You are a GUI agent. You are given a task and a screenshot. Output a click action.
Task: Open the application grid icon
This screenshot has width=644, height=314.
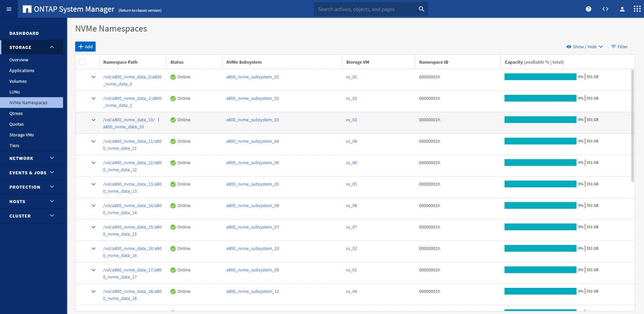[x=637, y=9]
